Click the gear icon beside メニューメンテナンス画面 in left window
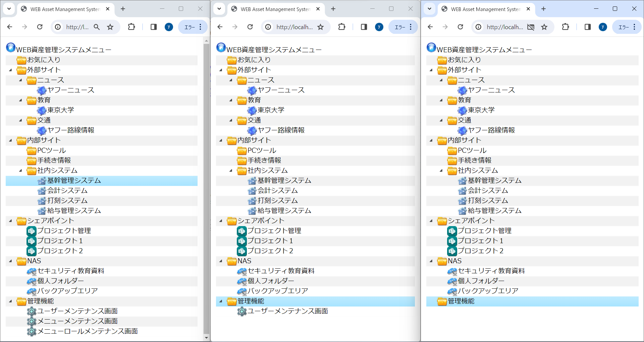This screenshot has width=644, height=342. (x=32, y=322)
